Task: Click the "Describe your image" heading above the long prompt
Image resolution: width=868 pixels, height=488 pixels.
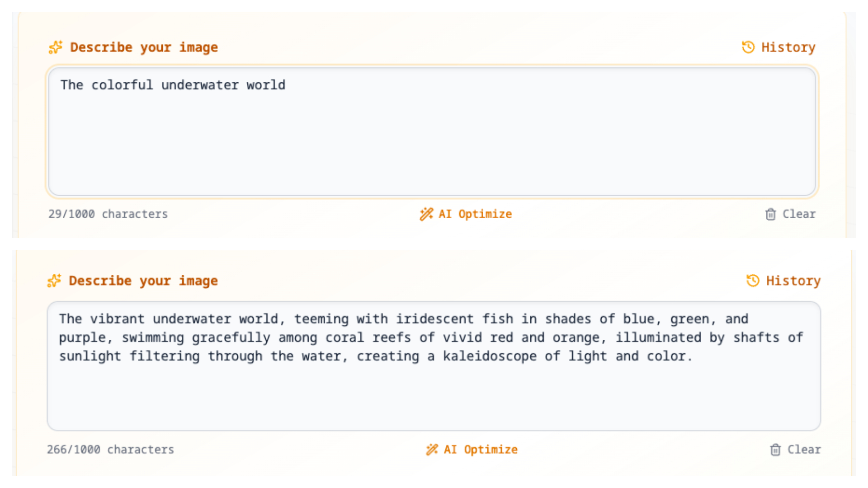Action: [143, 281]
